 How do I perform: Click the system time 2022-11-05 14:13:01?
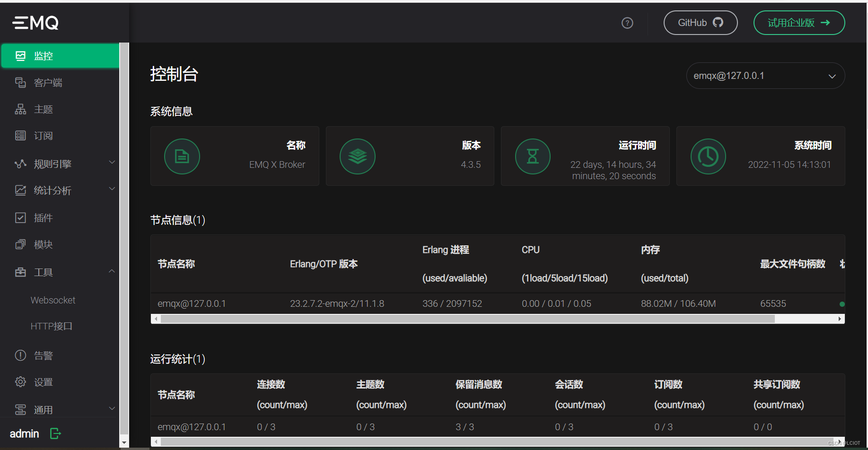pyautogui.click(x=789, y=164)
